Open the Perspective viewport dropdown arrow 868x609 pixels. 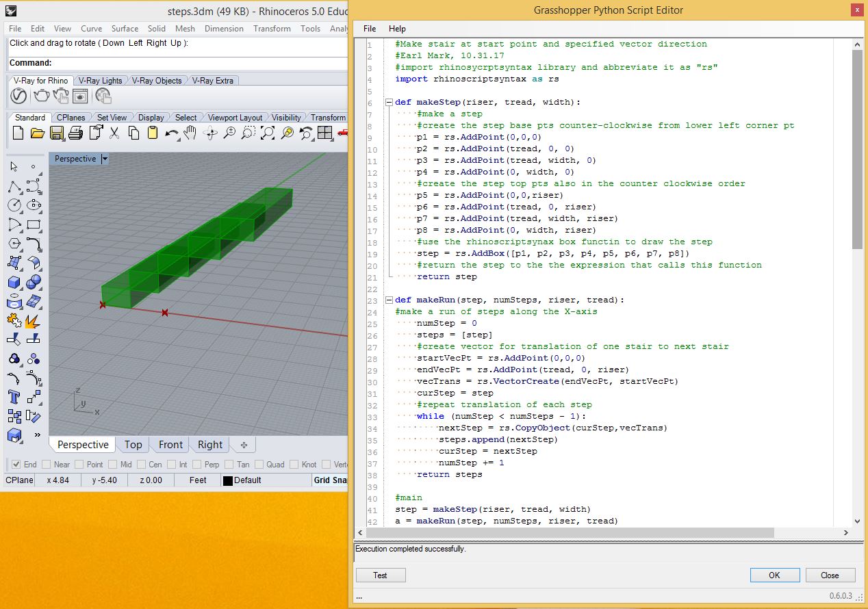tap(105, 159)
